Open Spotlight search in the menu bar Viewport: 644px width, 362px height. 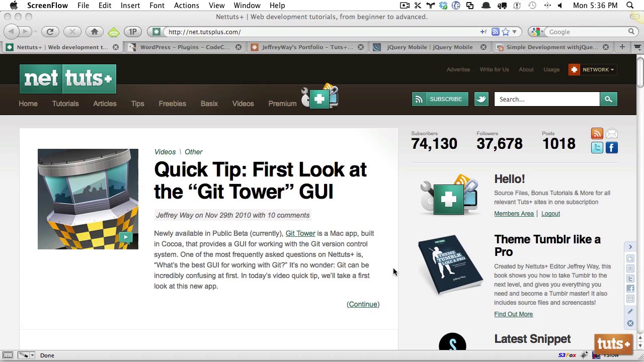click(x=630, y=6)
